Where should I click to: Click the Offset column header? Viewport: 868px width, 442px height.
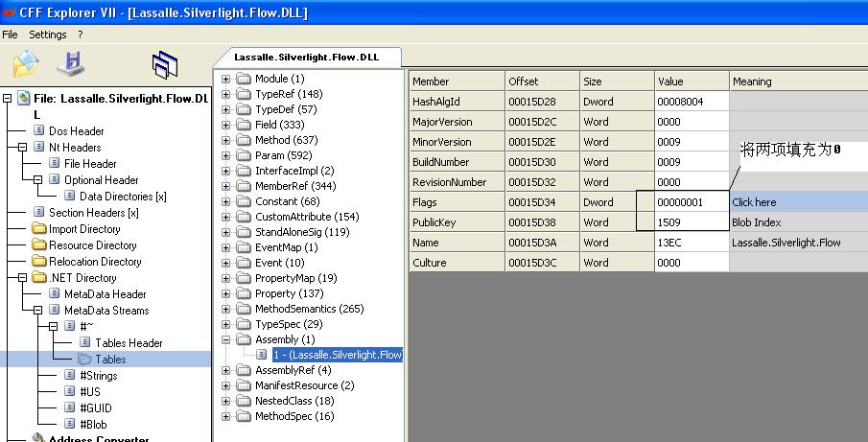point(543,81)
